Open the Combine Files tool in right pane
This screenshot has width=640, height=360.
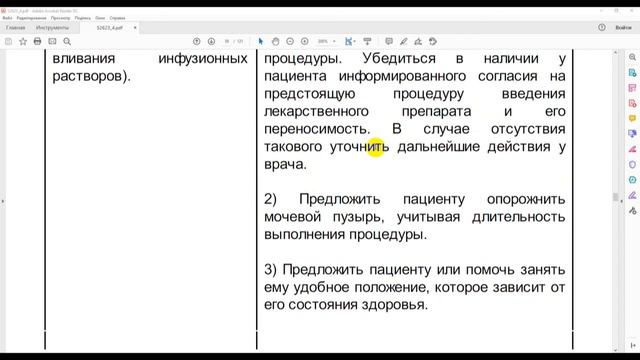coord(633,133)
